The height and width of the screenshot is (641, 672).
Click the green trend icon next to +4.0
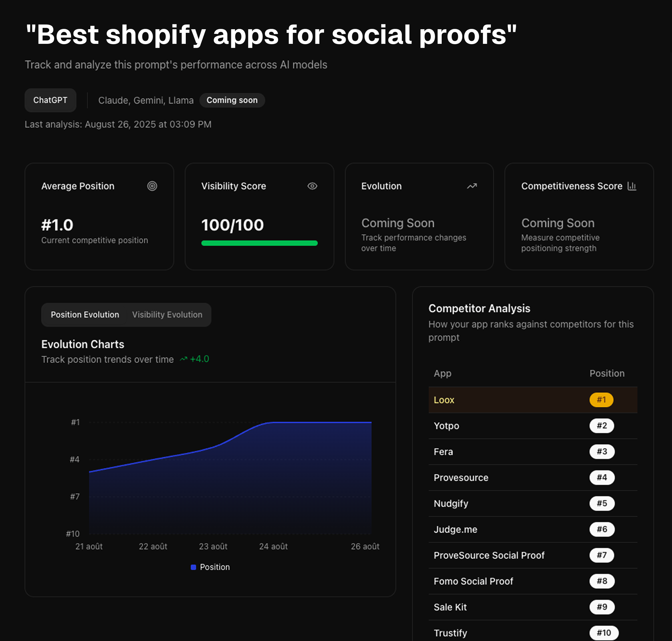pos(184,359)
